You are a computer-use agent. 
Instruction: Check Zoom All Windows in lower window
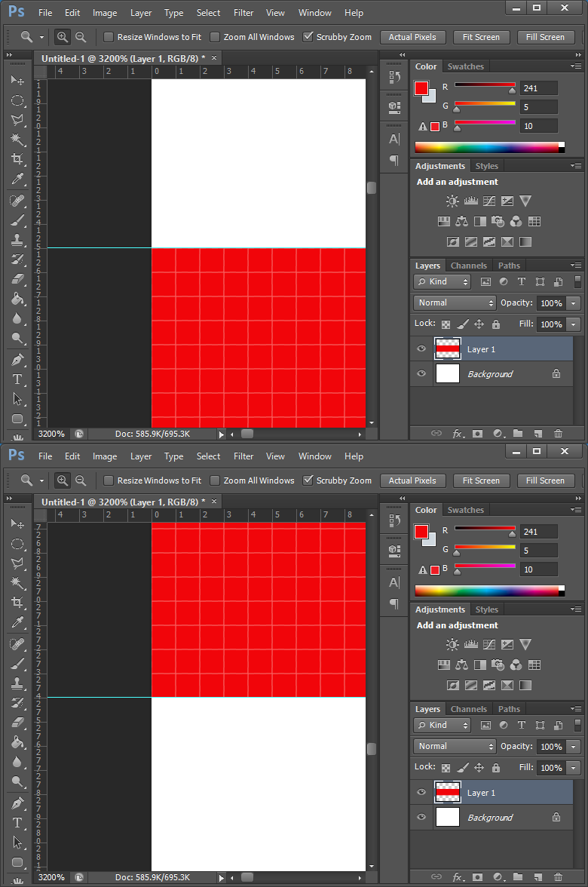tap(215, 480)
